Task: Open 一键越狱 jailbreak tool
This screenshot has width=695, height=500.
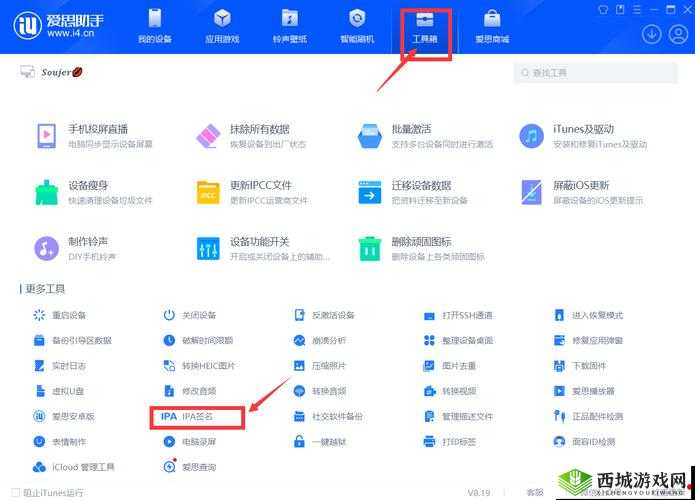Action: 320,441
